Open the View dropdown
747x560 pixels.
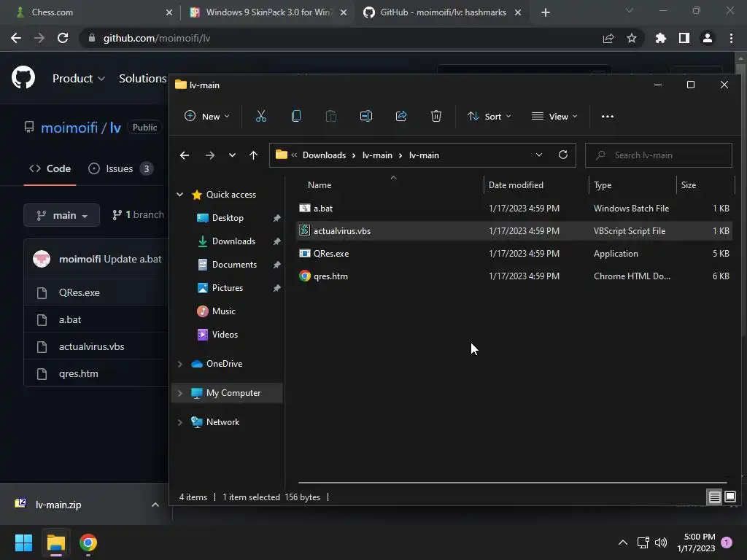(554, 116)
